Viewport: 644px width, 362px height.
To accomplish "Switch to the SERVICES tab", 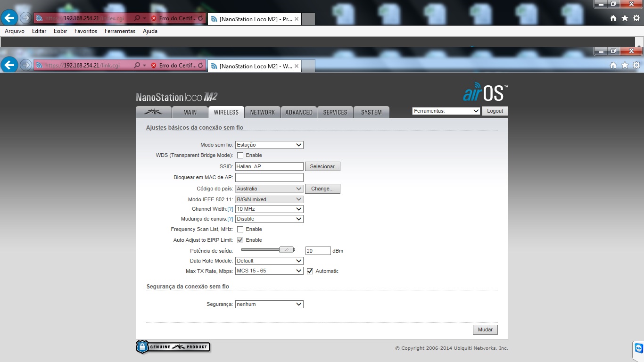I will (335, 112).
